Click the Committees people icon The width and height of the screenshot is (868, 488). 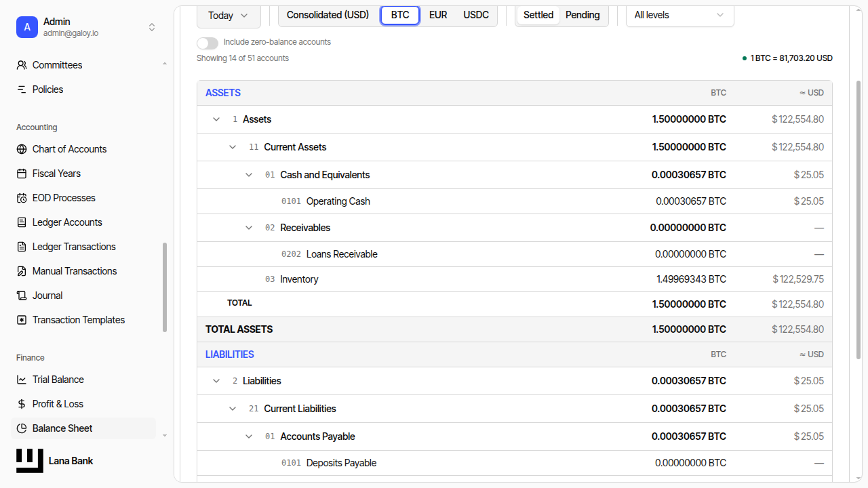22,65
